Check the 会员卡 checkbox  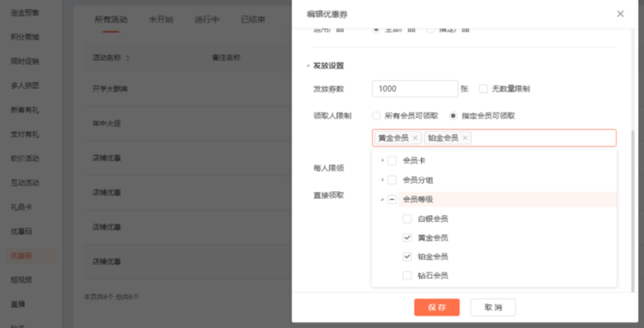(x=392, y=160)
